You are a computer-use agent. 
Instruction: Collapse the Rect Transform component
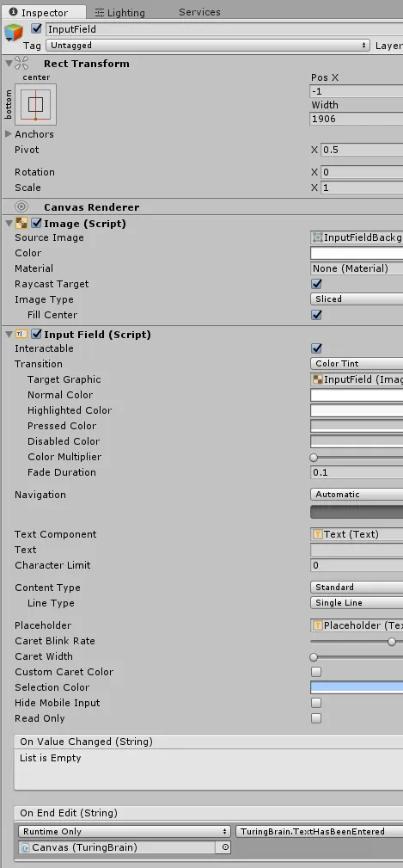(9, 64)
